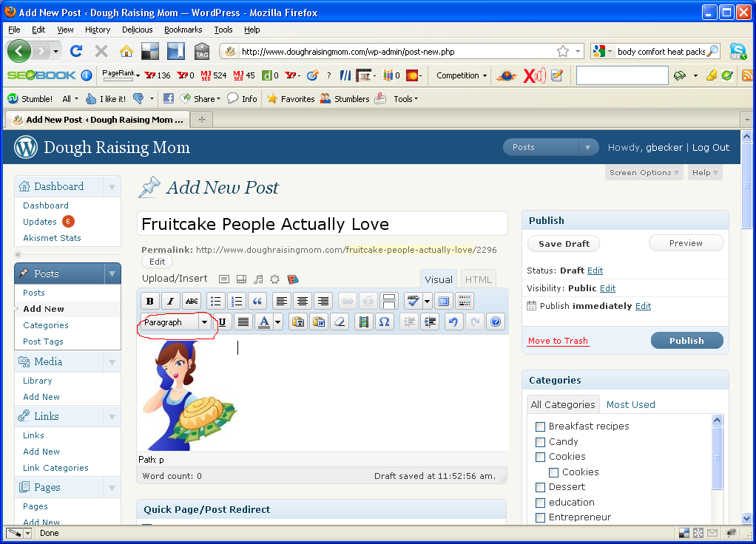756x544 pixels.
Task: Expand the Help panel
Action: click(x=705, y=172)
